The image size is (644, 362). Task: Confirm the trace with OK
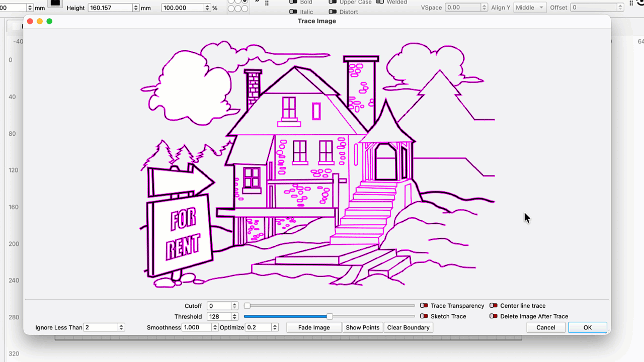588,327
